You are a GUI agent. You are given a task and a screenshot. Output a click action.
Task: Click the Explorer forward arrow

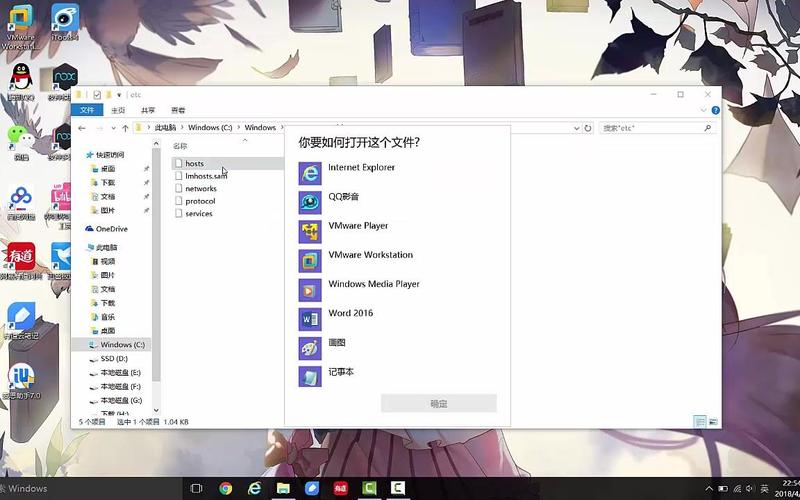click(100, 128)
